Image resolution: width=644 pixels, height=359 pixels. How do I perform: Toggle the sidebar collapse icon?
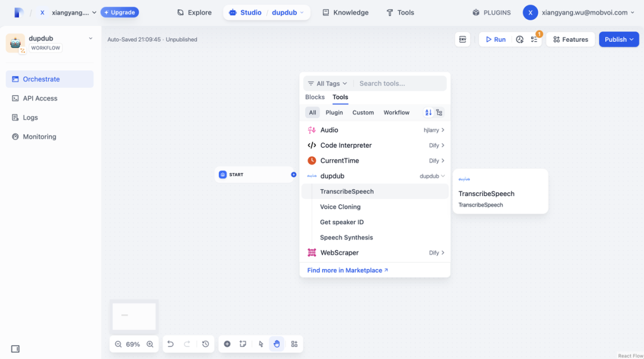16,349
